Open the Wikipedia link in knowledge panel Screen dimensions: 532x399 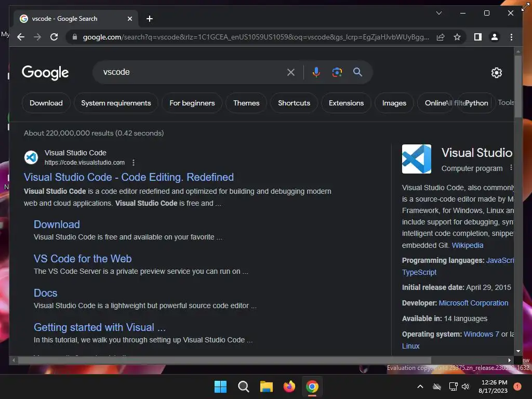467,245
